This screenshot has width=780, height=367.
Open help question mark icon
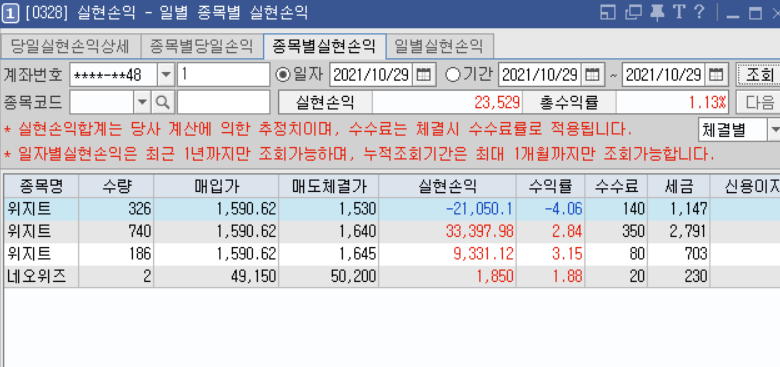[699, 12]
